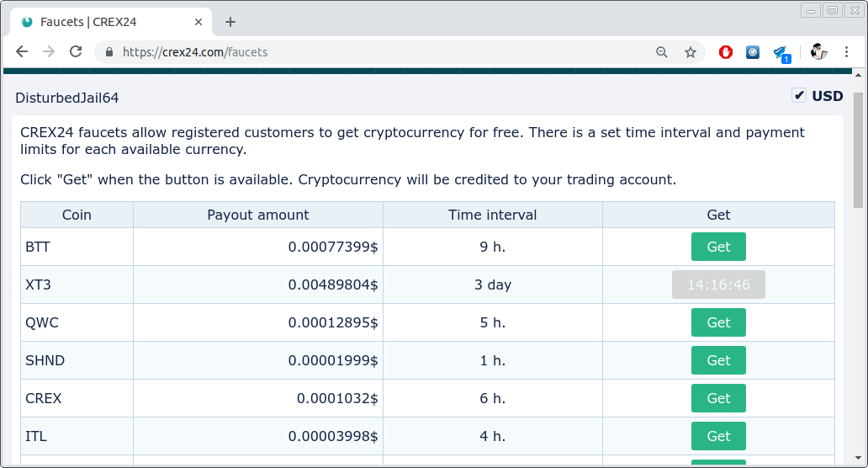Screen dimensions: 868x468
Task: Bookmark this page with the star icon
Action: pyautogui.click(x=691, y=52)
